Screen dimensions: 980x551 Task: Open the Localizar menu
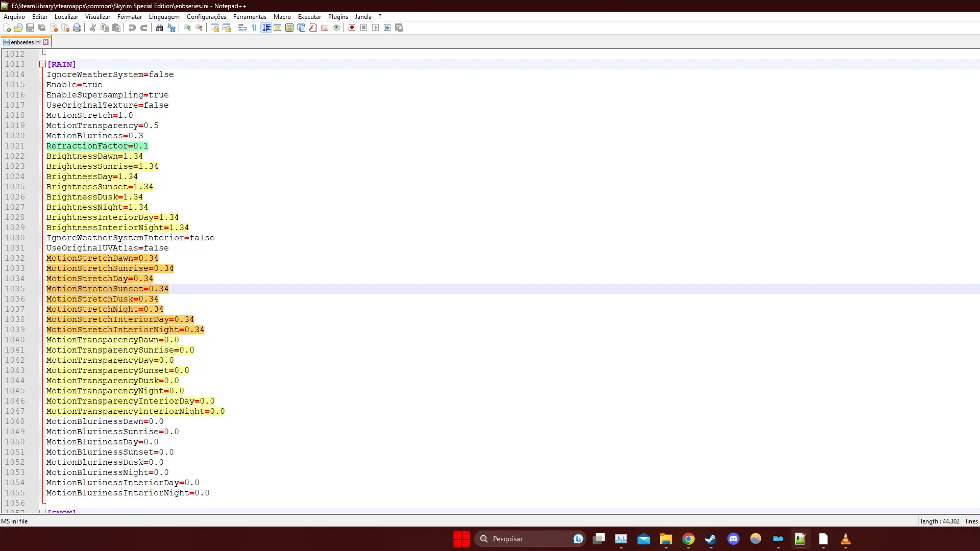(x=66, y=17)
